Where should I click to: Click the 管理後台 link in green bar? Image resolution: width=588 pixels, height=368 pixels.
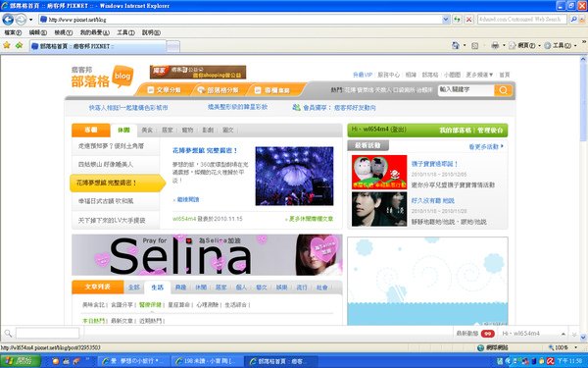(x=490, y=131)
